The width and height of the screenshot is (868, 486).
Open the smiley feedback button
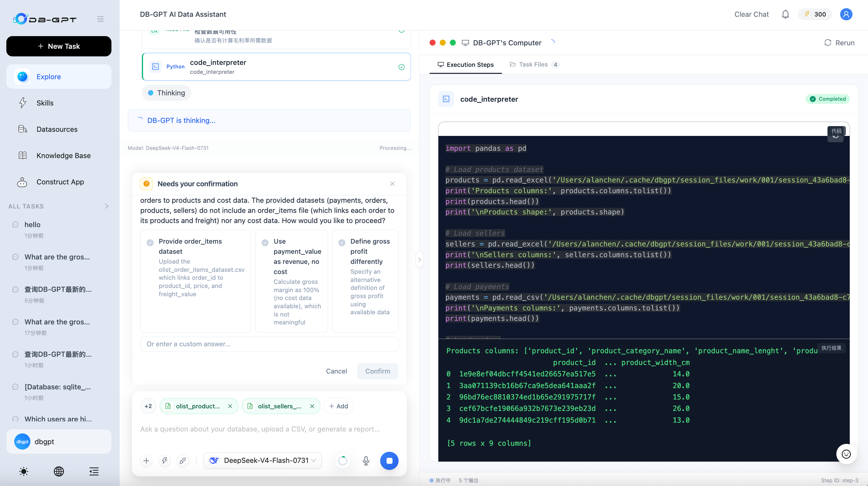[846, 454]
